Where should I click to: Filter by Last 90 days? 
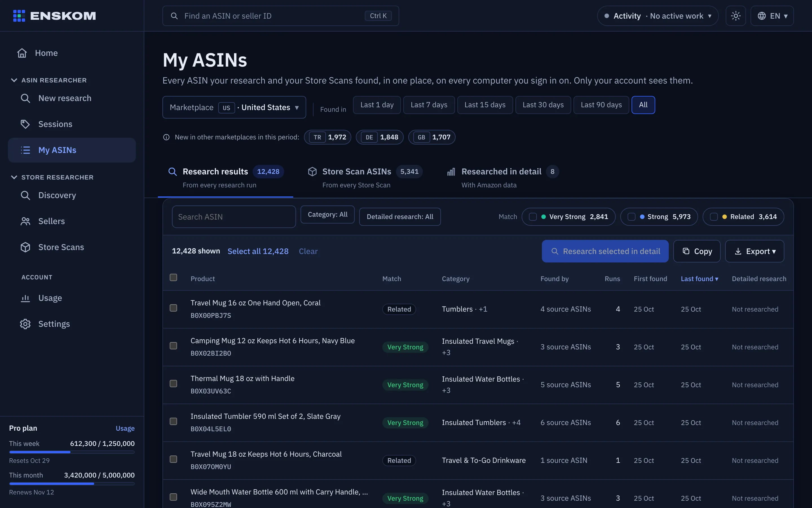pyautogui.click(x=601, y=105)
